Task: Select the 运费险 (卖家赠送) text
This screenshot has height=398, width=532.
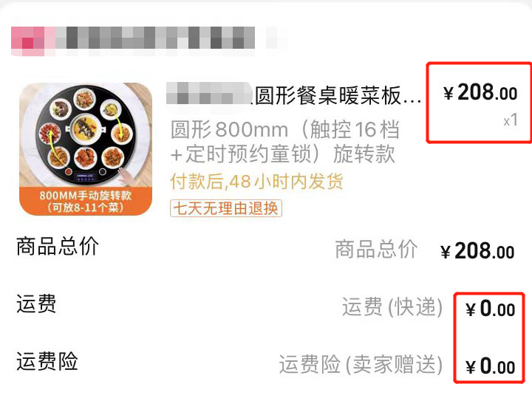Action: click(x=361, y=365)
